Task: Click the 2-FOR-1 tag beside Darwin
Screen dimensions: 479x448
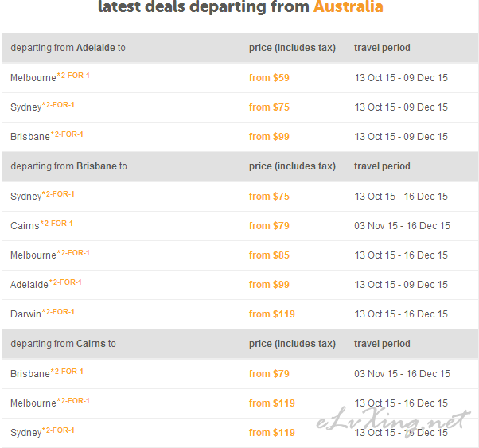Action: pos(58,312)
